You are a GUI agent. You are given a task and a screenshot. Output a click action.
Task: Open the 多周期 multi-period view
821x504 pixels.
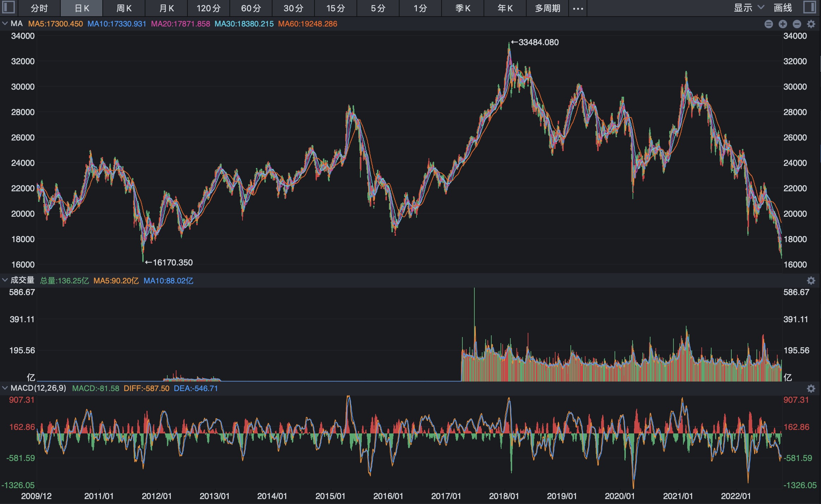pyautogui.click(x=547, y=8)
